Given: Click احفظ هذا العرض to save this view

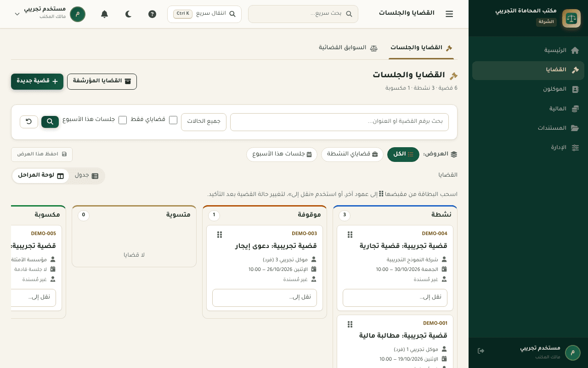Looking at the screenshot, I should coord(42,155).
